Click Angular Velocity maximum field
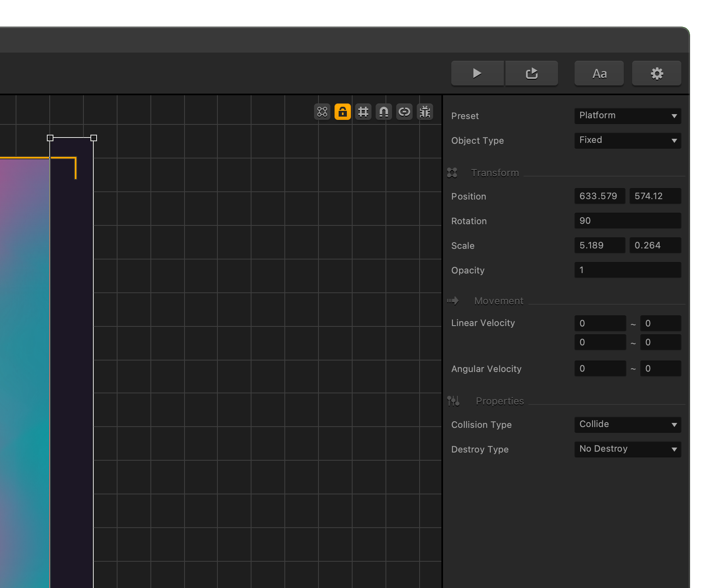This screenshot has width=720, height=588. [661, 369]
